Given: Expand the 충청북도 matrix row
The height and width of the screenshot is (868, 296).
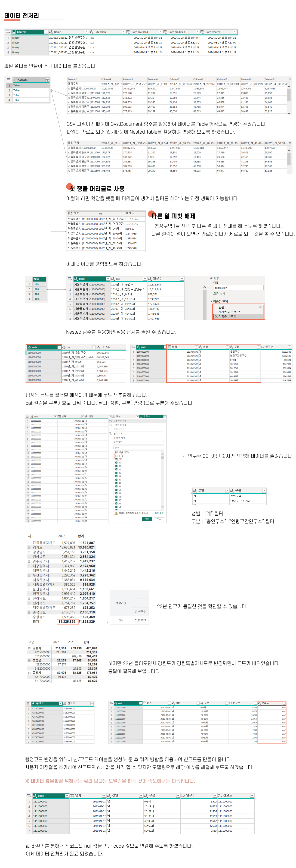Looking at the screenshot, I should [29, 617].
